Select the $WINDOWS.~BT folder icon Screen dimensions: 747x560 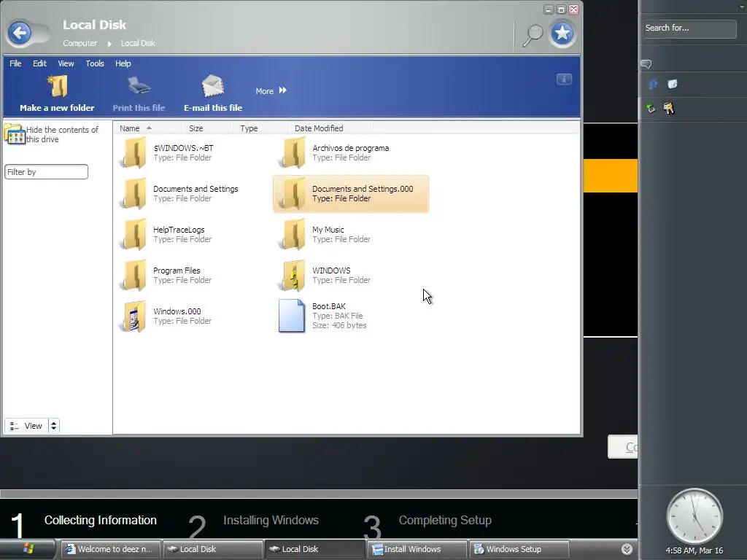pyautogui.click(x=134, y=153)
